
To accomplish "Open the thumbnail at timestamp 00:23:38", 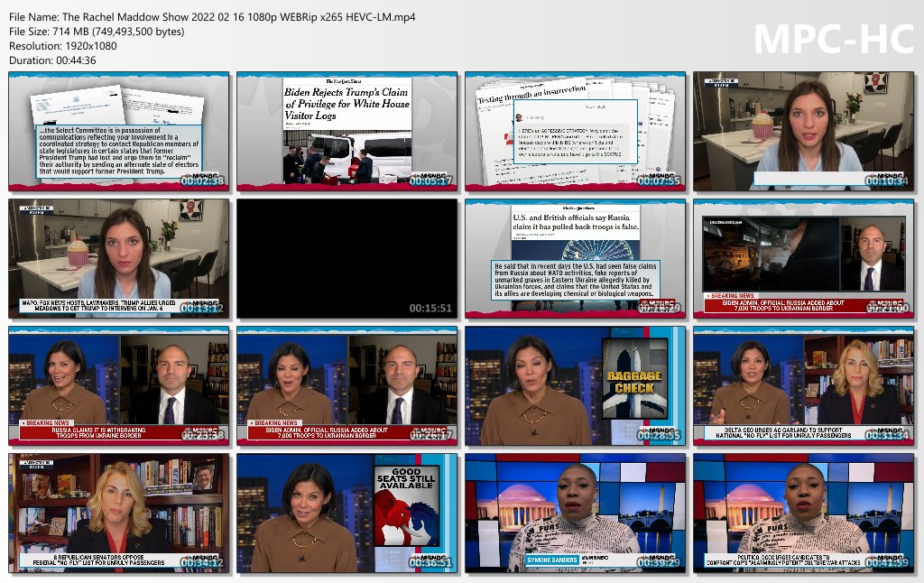I will pyautogui.click(x=118, y=385).
